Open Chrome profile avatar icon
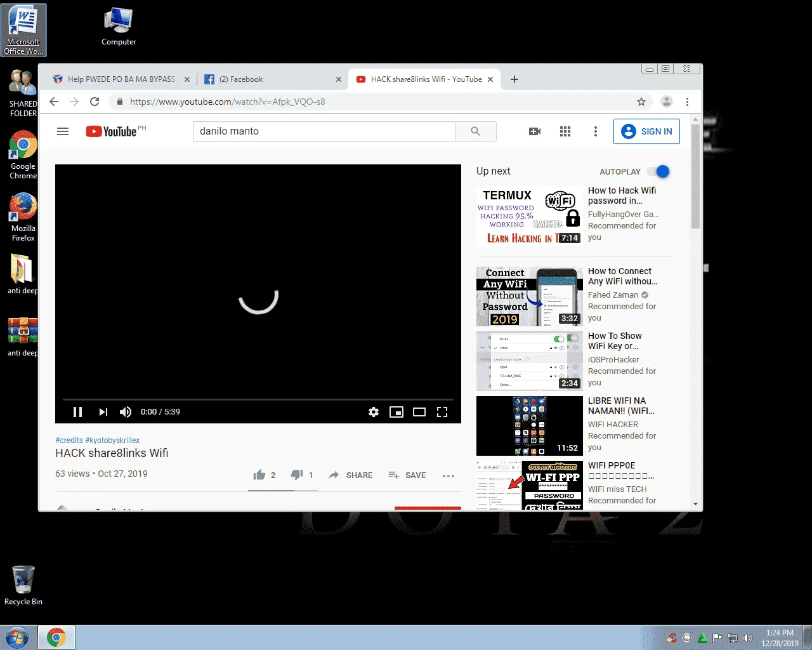Viewport: 812px width, 650px height. [667, 102]
